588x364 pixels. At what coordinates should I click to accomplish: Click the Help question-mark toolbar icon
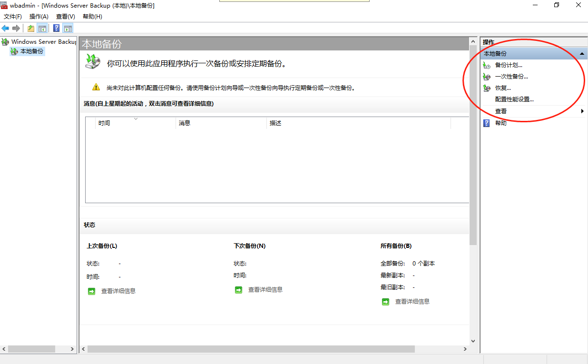click(x=56, y=28)
